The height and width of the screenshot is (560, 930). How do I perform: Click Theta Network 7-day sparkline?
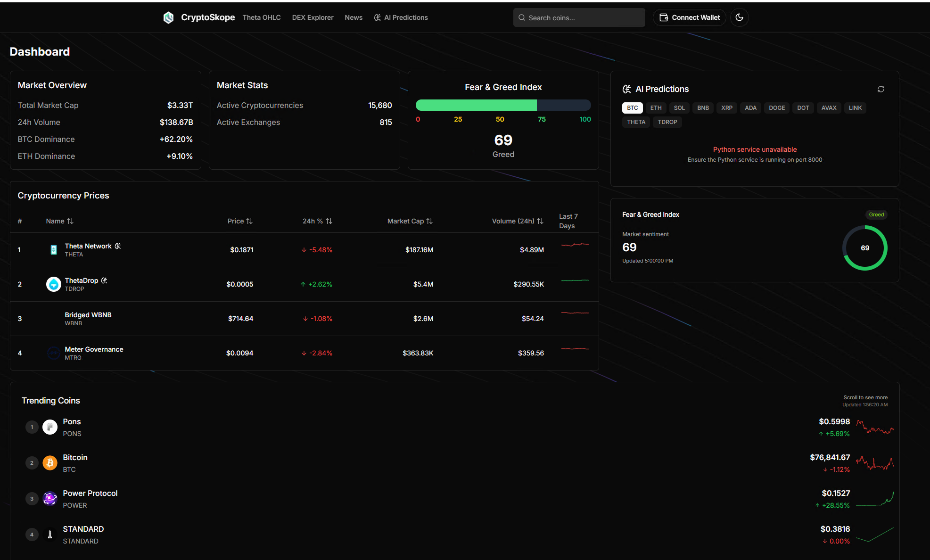click(x=575, y=245)
